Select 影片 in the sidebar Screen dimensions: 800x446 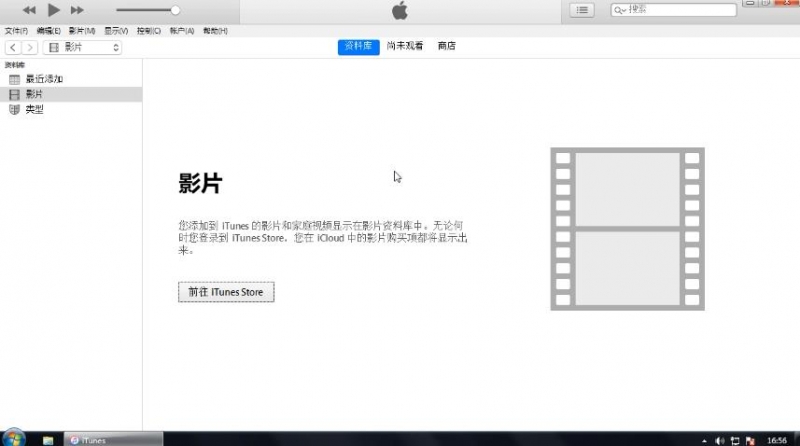click(x=71, y=94)
